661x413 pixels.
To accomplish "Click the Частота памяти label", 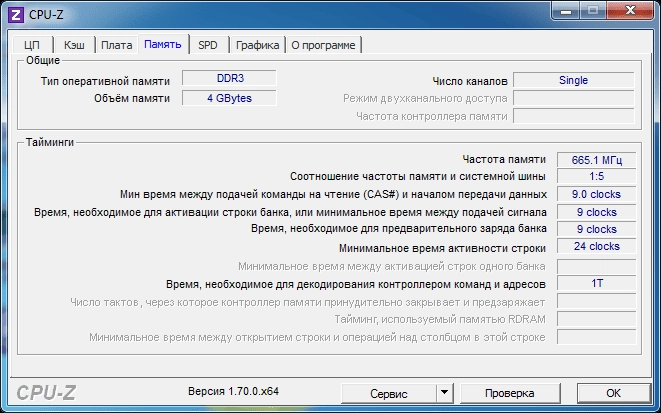I will (504, 159).
